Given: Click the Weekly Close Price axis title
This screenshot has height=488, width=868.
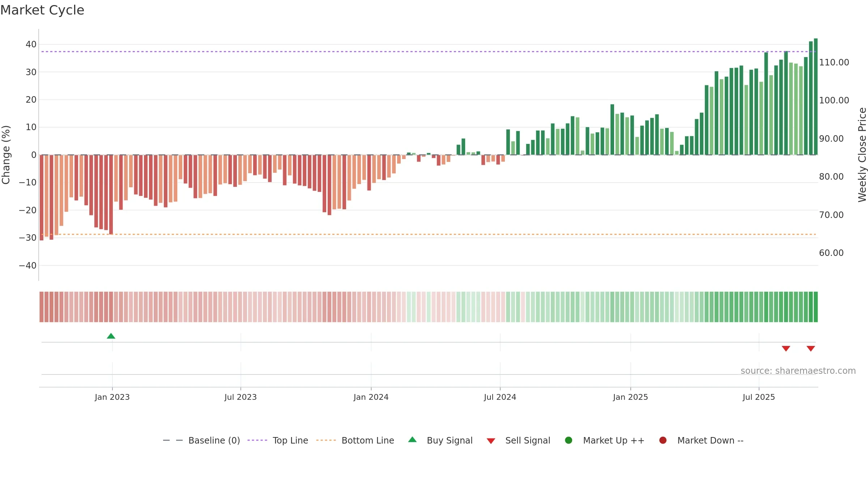Looking at the screenshot, I should pyautogui.click(x=862, y=155).
